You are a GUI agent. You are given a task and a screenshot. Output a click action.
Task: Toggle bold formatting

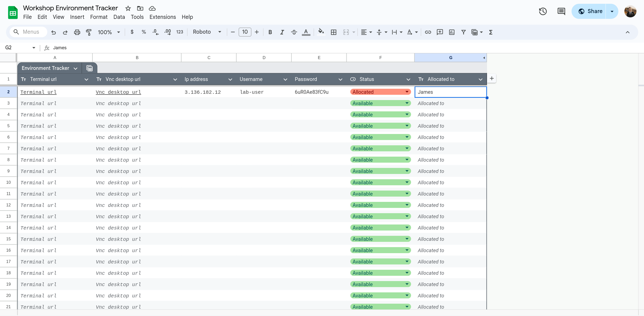pyautogui.click(x=270, y=32)
